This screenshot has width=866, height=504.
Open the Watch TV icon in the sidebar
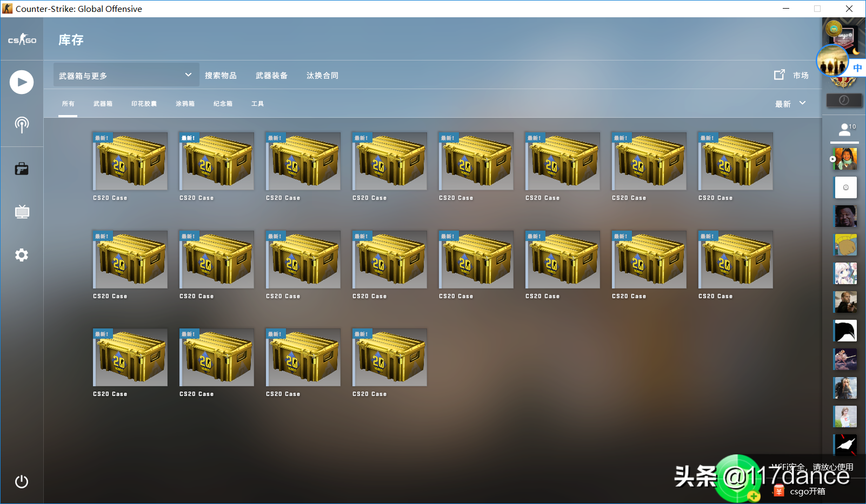[22, 212]
